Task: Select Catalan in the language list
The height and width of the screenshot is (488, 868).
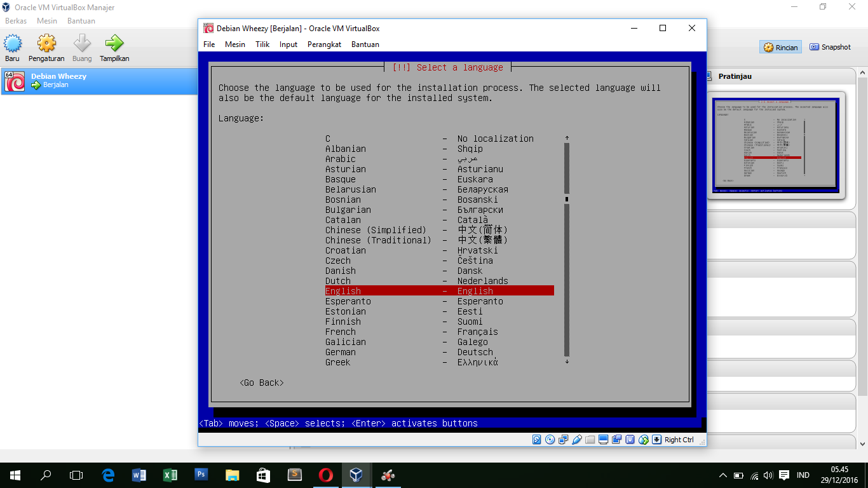Action: tap(440, 220)
